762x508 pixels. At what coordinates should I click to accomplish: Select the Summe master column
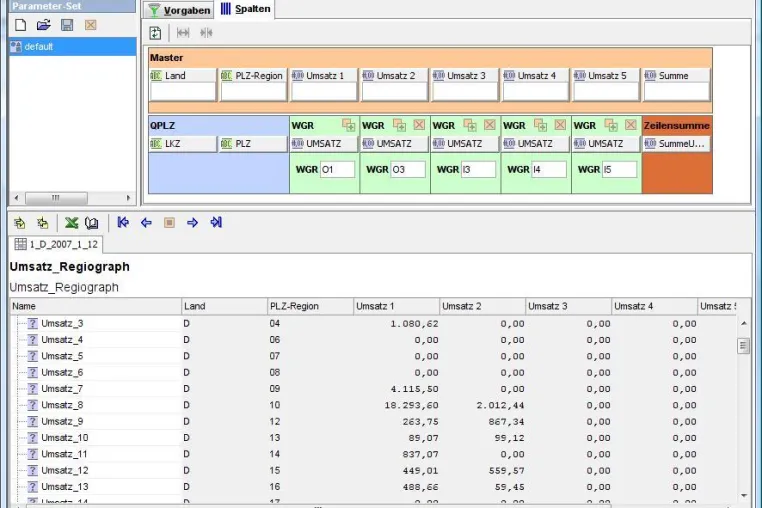pos(676,76)
